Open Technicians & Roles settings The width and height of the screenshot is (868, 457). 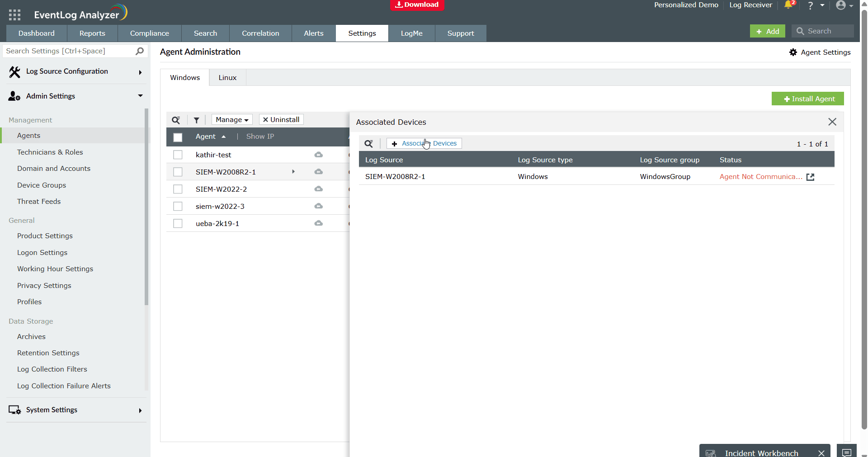50,152
